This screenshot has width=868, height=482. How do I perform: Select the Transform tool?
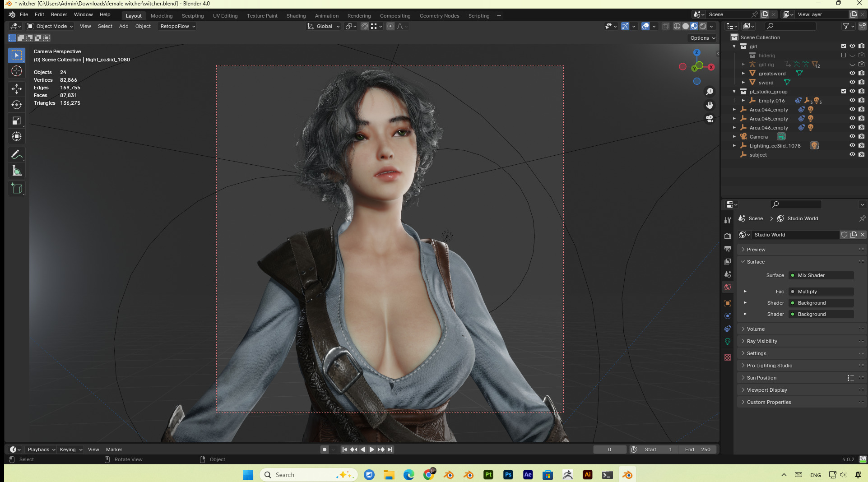click(x=17, y=136)
